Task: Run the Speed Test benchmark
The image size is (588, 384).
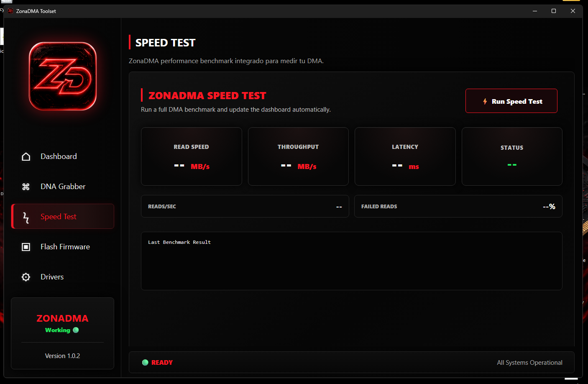Action: [x=511, y=101]
